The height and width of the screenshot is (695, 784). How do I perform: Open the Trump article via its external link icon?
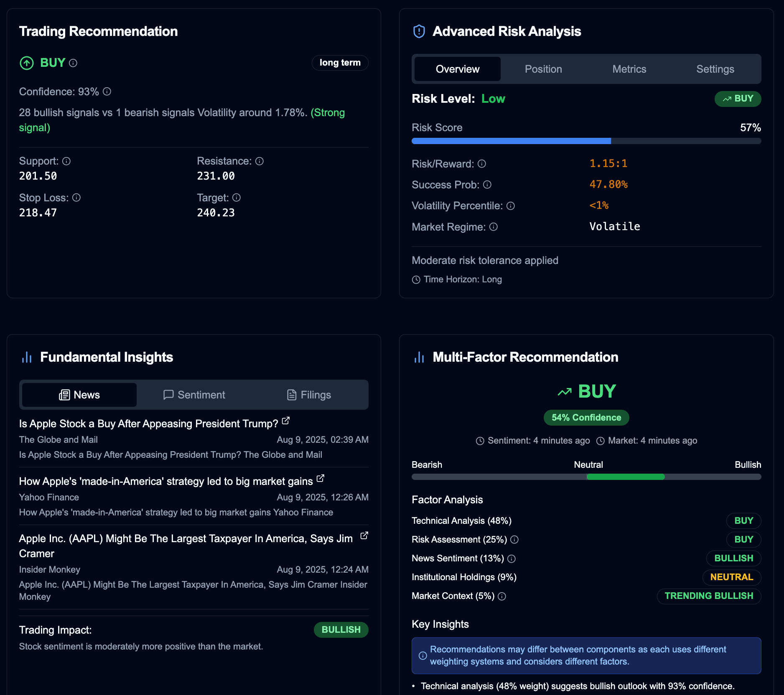pos(285,421)
